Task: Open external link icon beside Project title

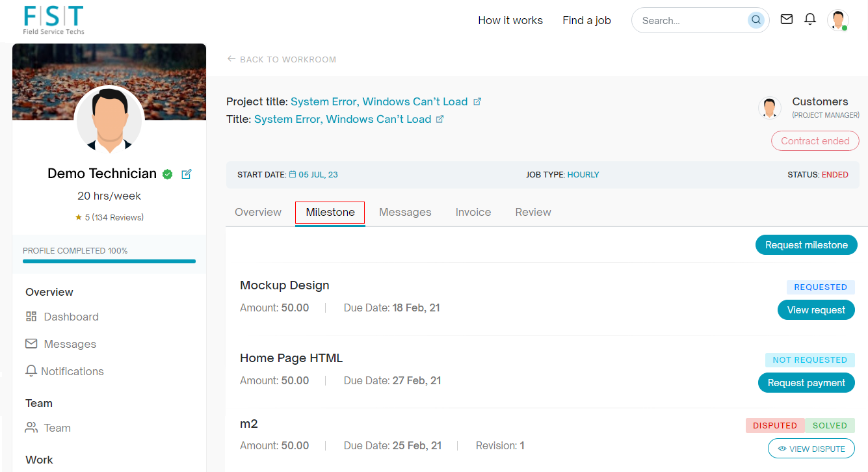Action: coord(477,101)
